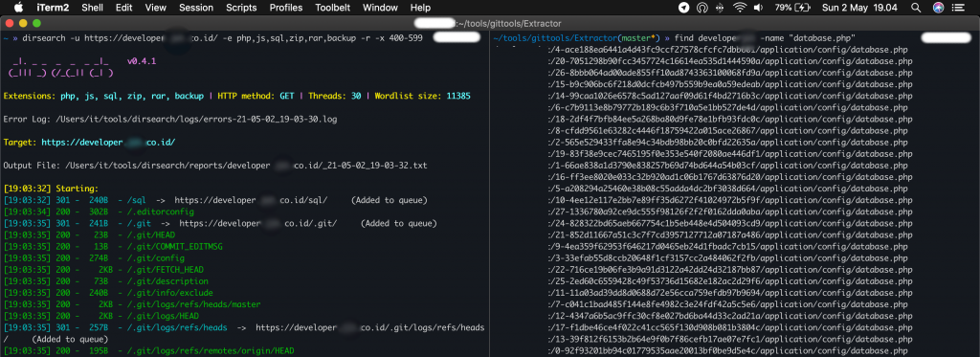This screenshot has height=357, width=980.
Task: Click the find database.php command in right pane
Action: 675,38
